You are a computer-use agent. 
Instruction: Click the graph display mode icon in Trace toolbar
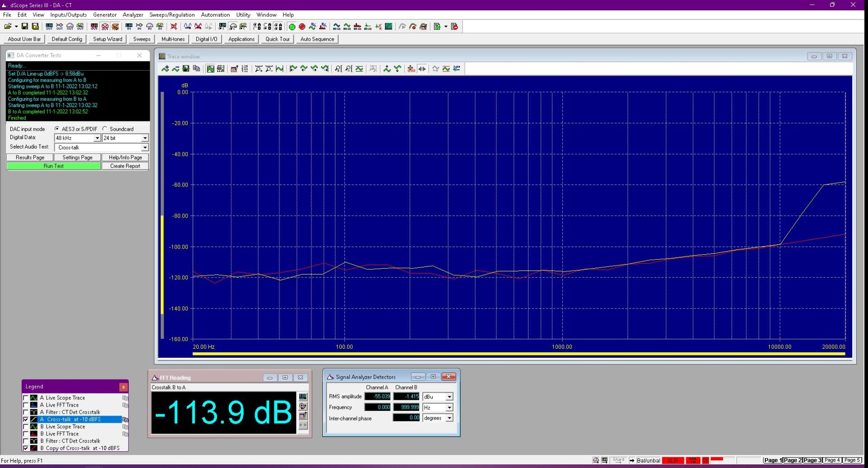[x=210, y=69]
